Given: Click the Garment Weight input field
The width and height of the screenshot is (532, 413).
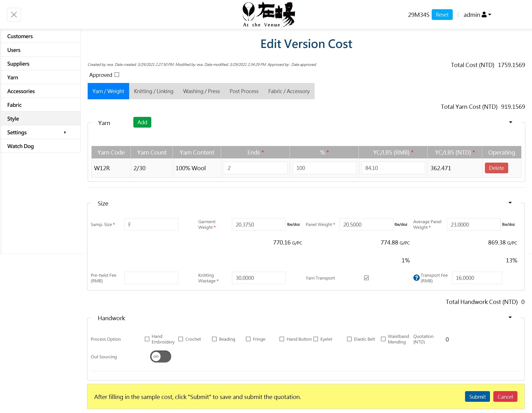Looking at the screenshot, I should (x=258, y=225).
